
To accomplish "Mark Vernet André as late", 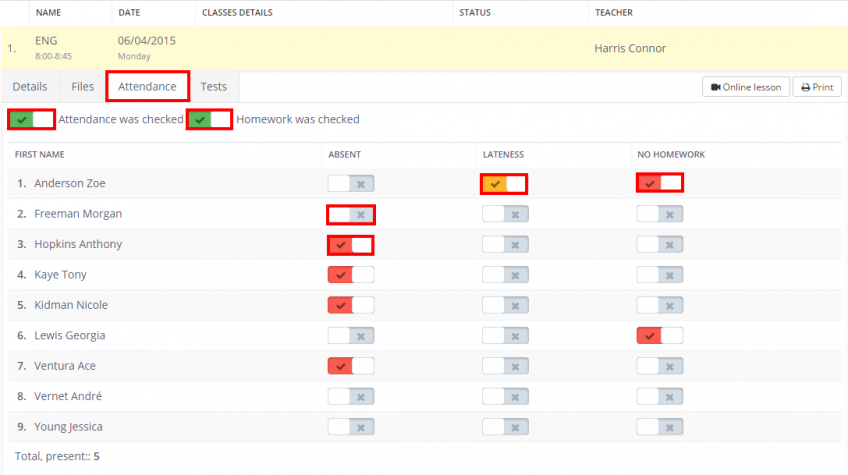I will pos(505,397).
